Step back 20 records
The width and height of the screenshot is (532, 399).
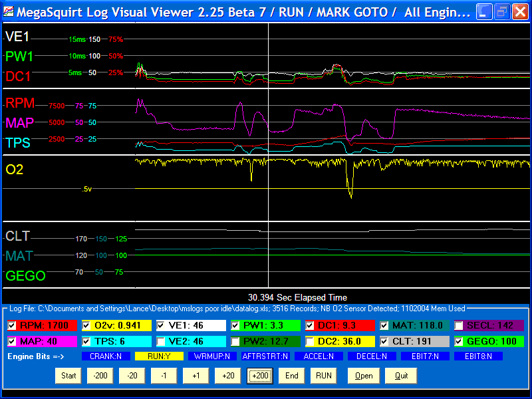(x=132, y=375)
